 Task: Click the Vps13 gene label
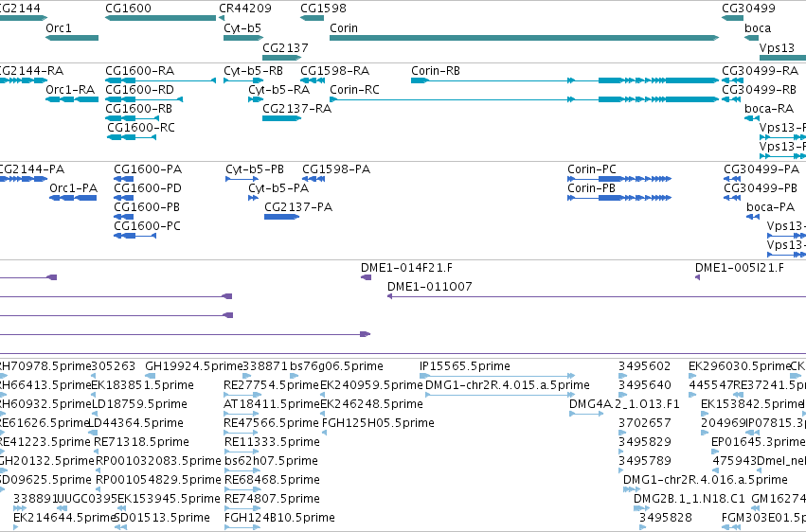point(777,47)
